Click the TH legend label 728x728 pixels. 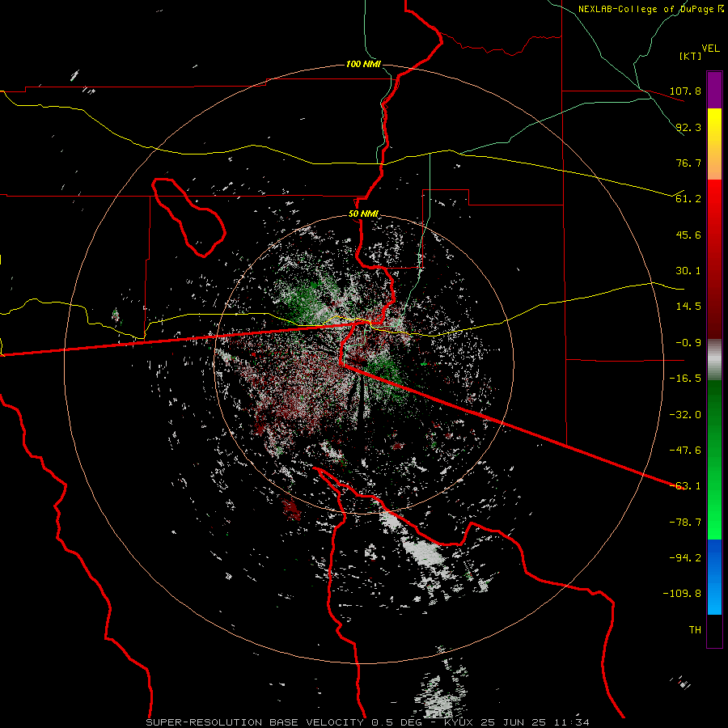pyautogui.click(x=695, y=630)
